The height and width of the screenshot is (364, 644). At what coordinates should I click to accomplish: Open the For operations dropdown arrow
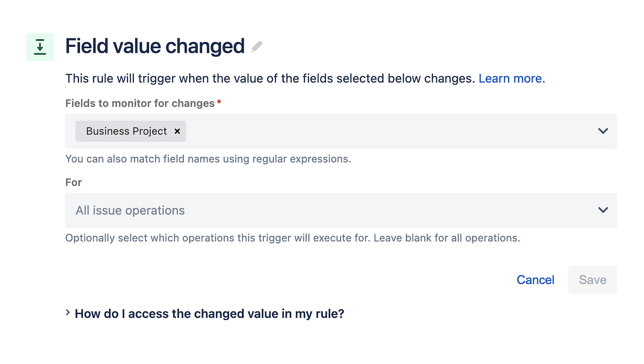[603, 210]
